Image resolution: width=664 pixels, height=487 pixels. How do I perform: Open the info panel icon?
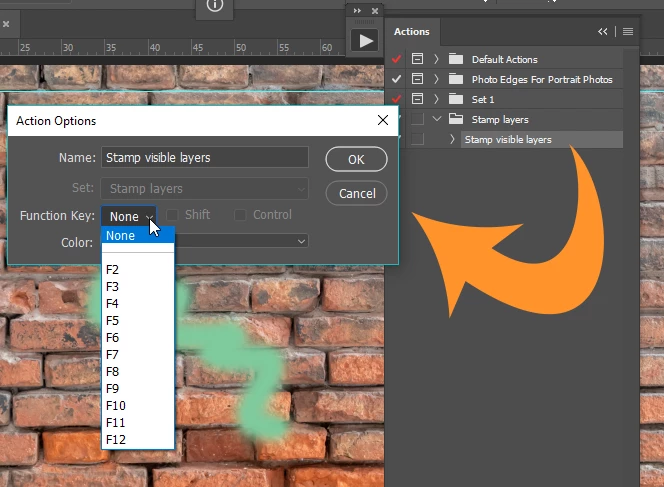(215, 5)
